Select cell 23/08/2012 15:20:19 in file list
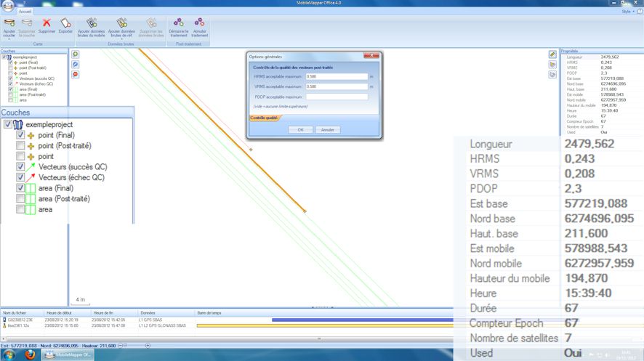 (61, 320)
